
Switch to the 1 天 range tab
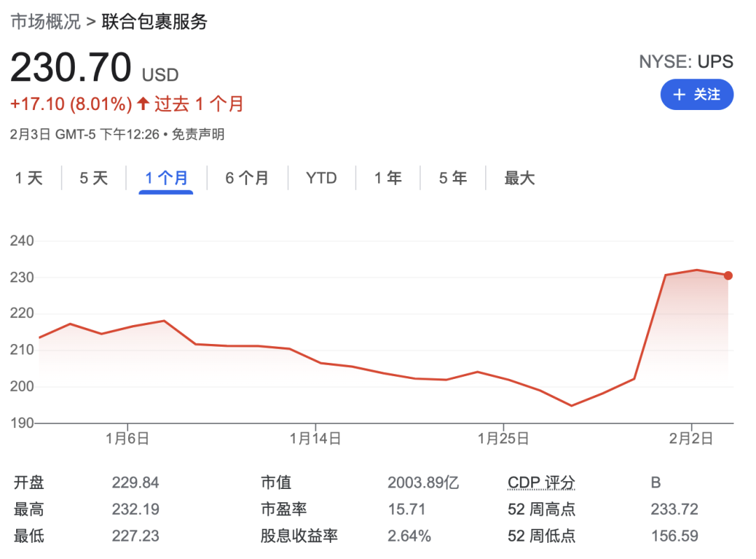click(29, 178)
